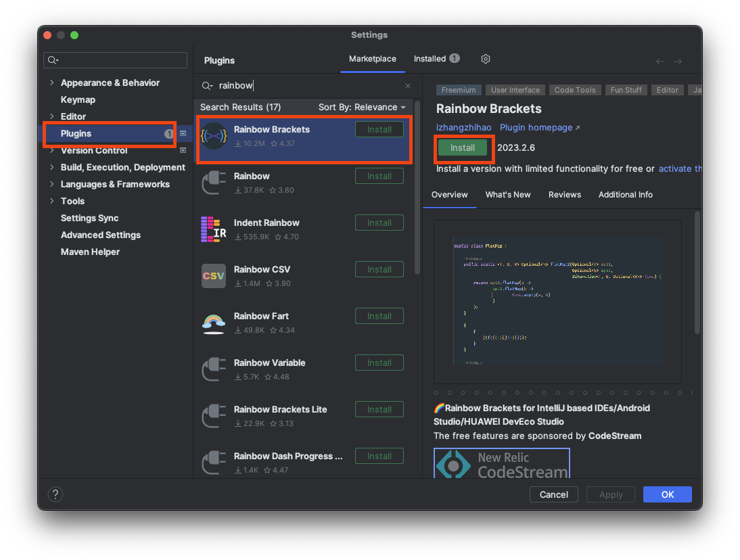Click the Rainbow Dash Progress plug icon
This screenshot has height=560, width=740.
[x=214, y=463]
